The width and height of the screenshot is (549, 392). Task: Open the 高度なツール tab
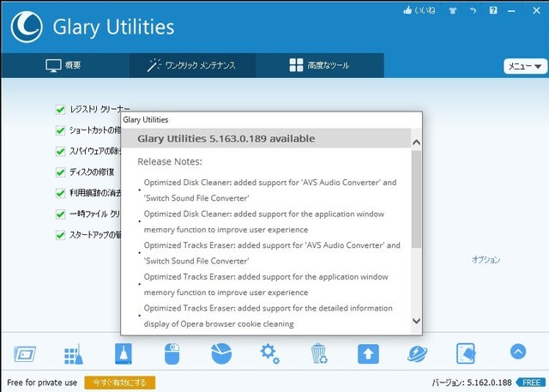319,65
